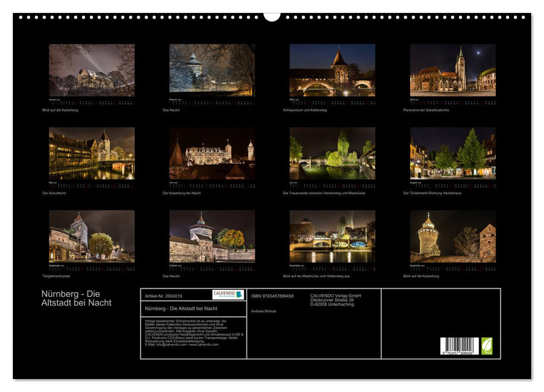Screen dimensions: 544x392
Task: Click the green eco leaf icon
Action: [487, 344]
